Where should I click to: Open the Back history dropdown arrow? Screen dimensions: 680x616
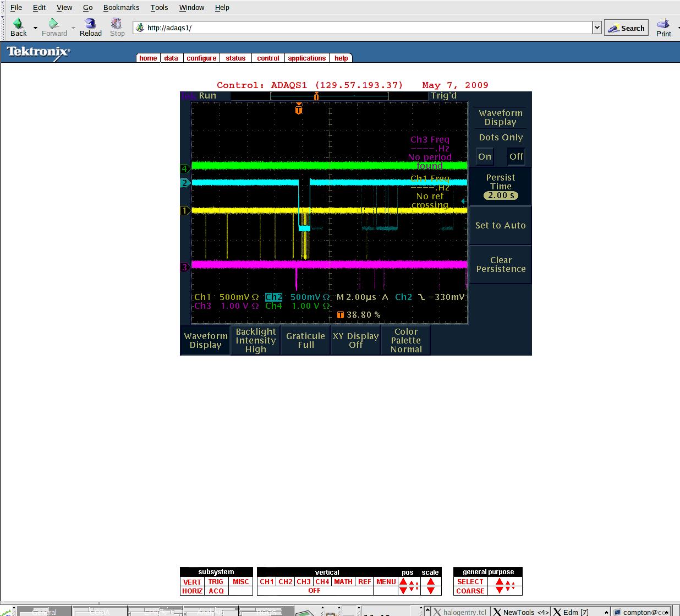click(x=35, y=28)
